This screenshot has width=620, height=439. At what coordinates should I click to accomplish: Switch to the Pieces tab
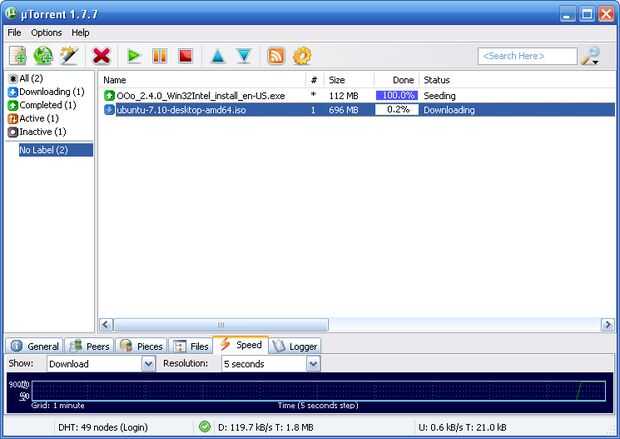pyautogui.click(x=142, y=346)
